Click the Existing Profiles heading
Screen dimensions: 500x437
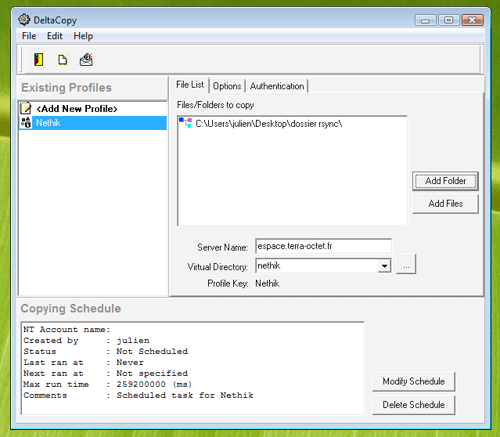(66, 88)
